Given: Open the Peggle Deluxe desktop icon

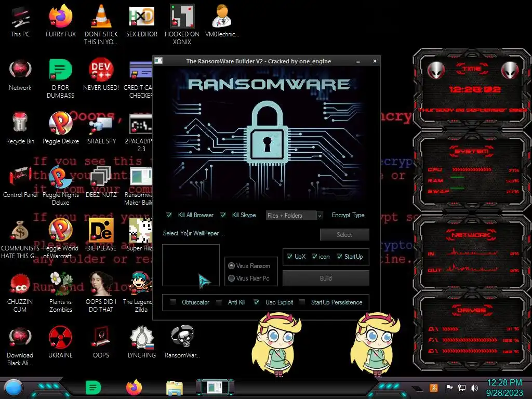Looking at the screenshot, I should pyautogui.click(x=60, y=128).
